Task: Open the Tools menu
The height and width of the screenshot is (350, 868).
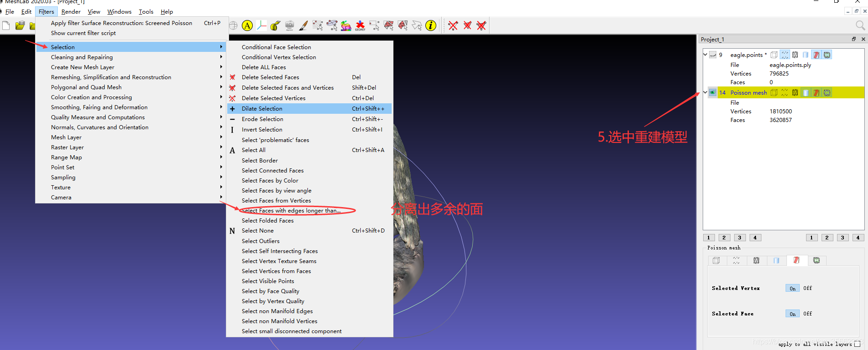Action: (x=146, y=11)
